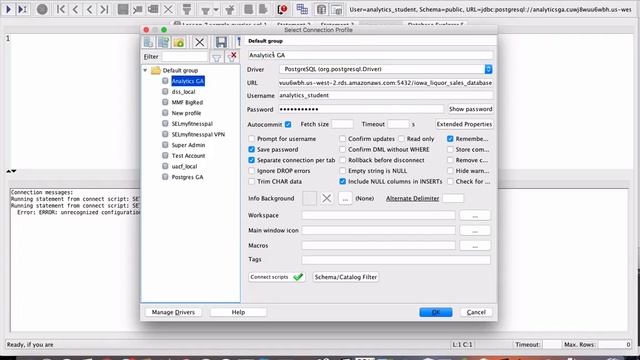Click the red exclamation ignore errors icon
The width and height of the screenshot is (640, 360).
282,9
